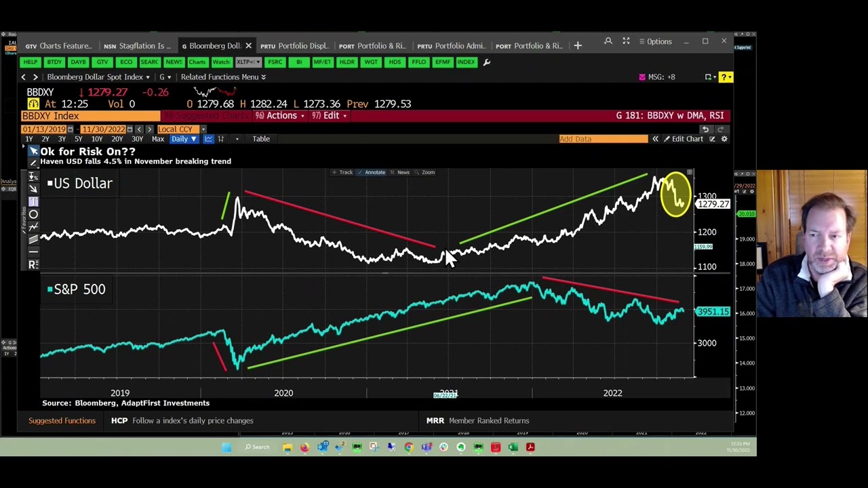
Task: Open the start date calendar picker
Action: point(71,129)
